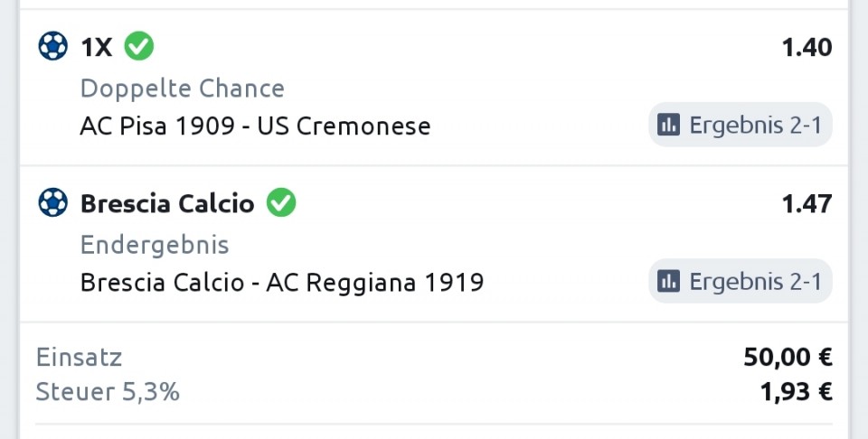
Task: Click the Steuer 5,3% label
Action: 108,392
